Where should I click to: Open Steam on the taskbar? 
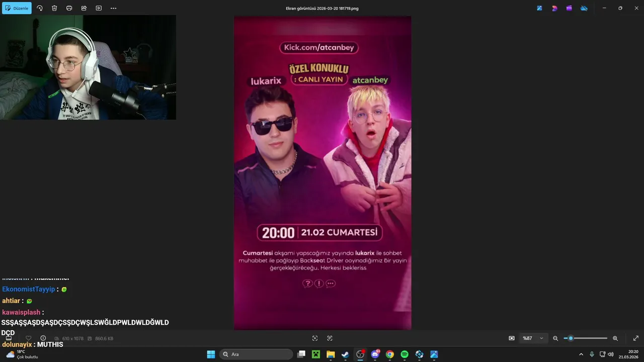[345, 354]
